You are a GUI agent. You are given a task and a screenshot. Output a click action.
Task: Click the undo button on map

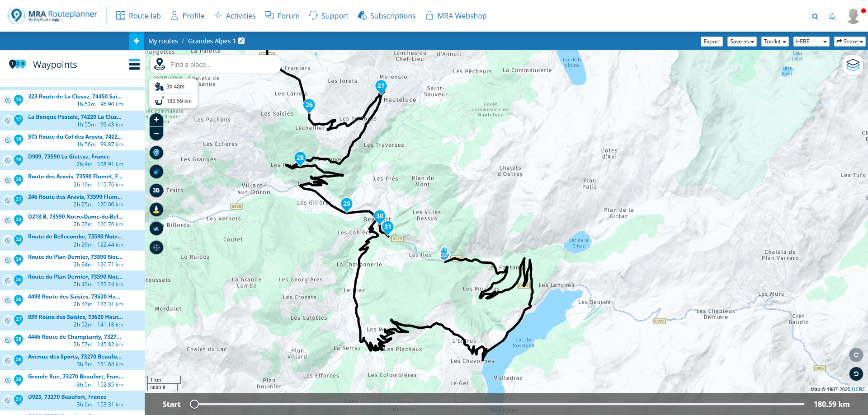(856, 374)
